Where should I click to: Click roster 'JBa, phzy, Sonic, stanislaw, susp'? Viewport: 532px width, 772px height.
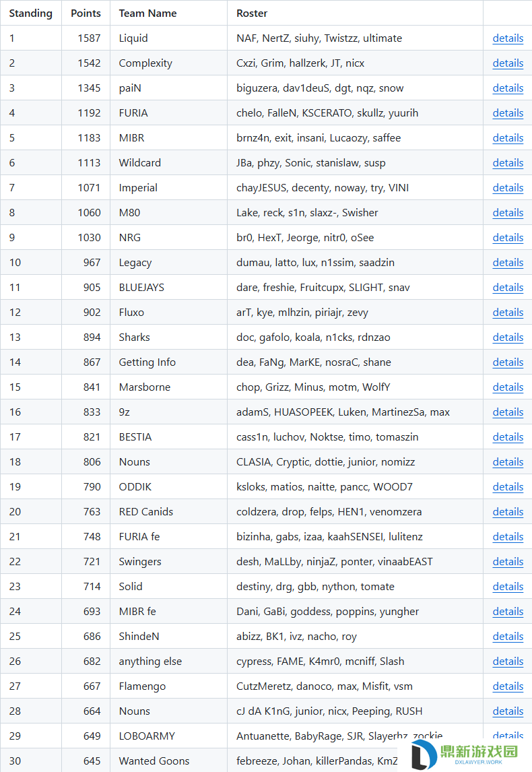click(311, 162)
